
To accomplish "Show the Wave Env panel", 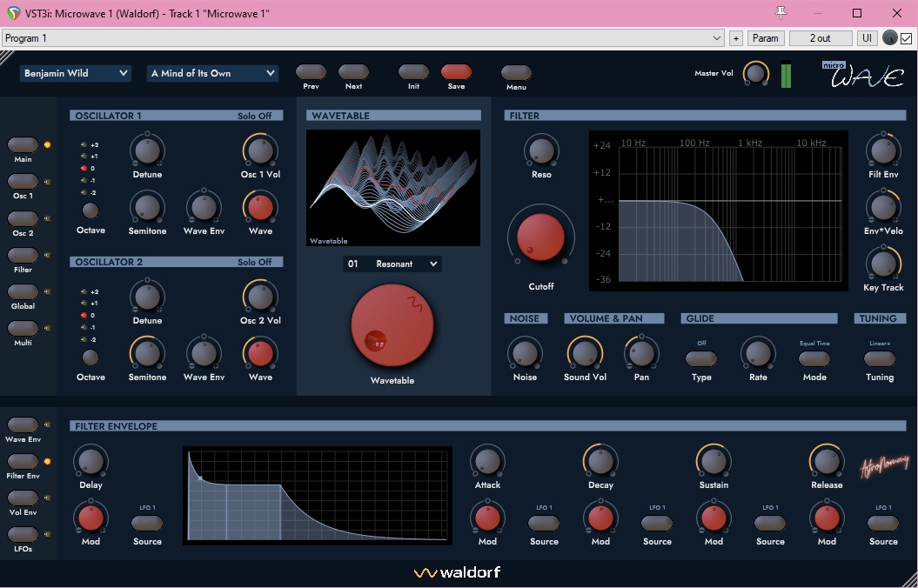I will coord(23,424).
